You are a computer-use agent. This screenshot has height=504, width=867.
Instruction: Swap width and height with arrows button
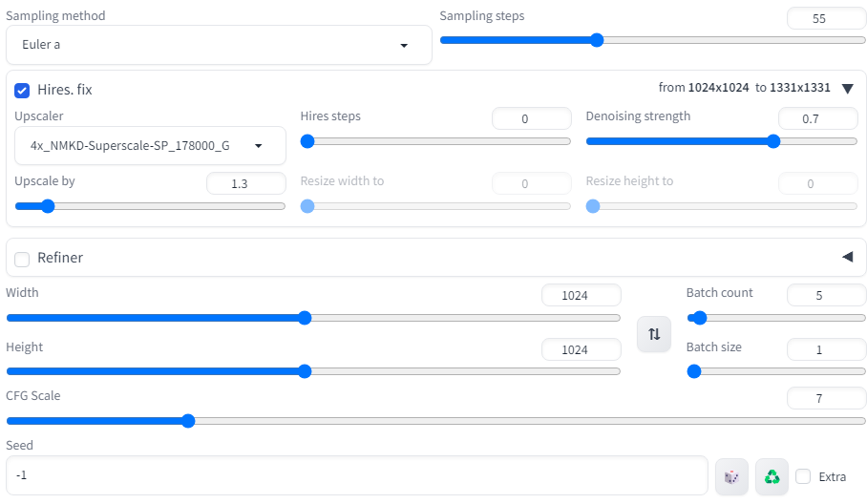pos(654,334)
